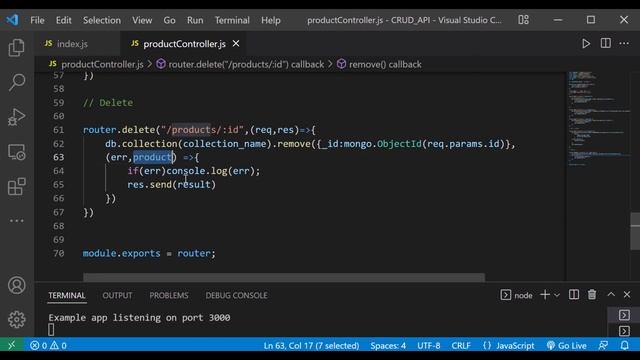Click module.exports on line 70
The width and height of the screenshot is (640, 360).
[121, 253]
